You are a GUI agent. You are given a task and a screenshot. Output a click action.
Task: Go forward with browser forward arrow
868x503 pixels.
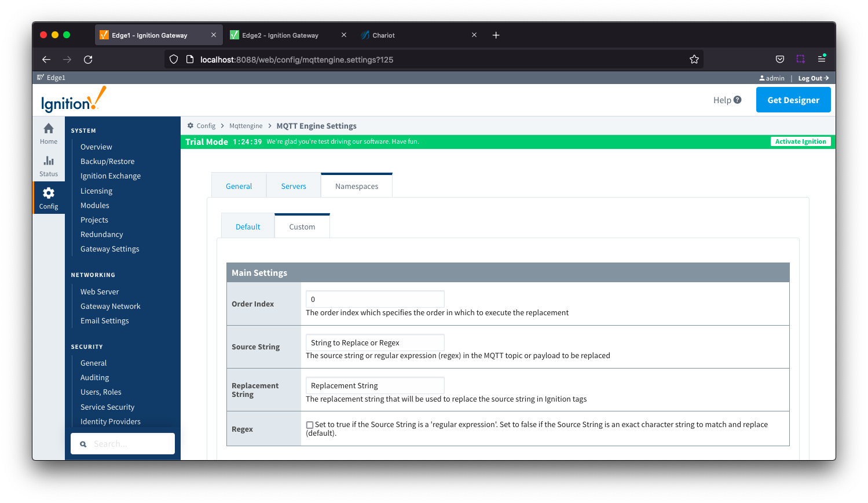pos(67,59)
